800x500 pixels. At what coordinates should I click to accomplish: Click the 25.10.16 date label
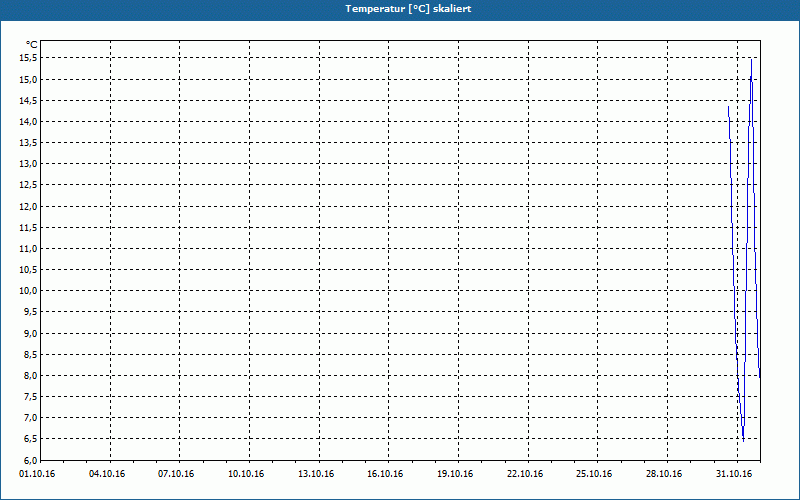click(594, 474)
